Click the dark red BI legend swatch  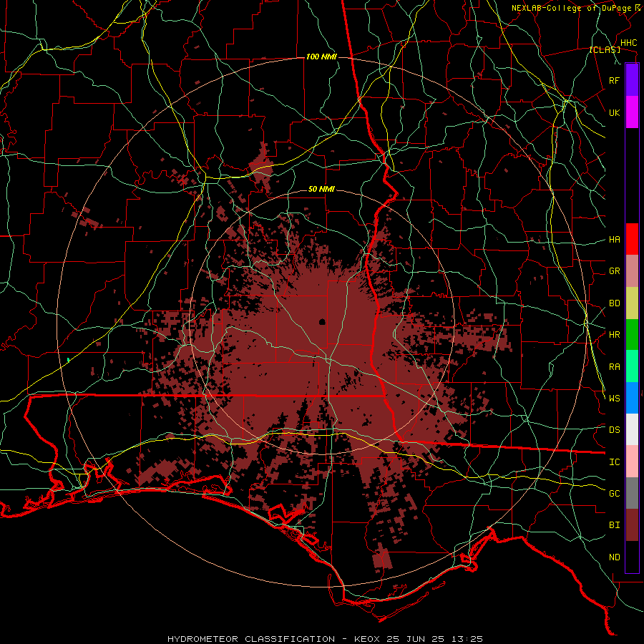coord(632,525)
